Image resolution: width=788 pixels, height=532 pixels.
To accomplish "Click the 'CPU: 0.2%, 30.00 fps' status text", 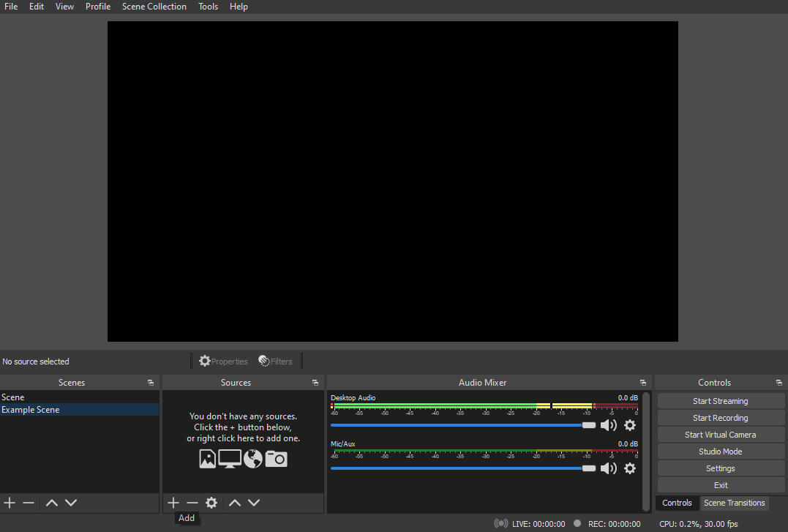I will pos(699,524).
